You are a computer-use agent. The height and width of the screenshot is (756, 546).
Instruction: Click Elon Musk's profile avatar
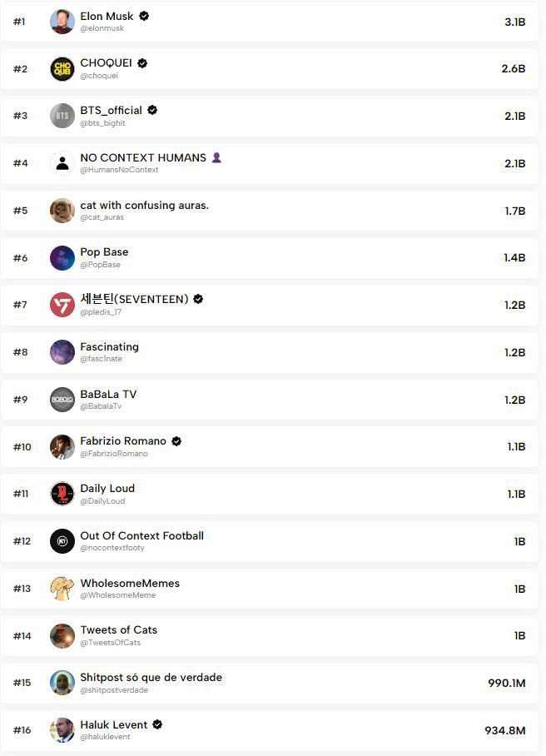tap(62, 22)
